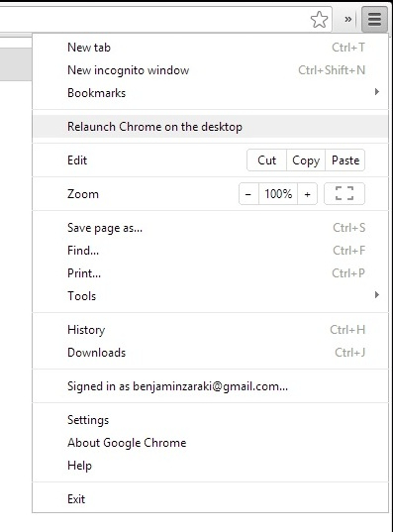Click the 100% zoom level value

pyautogui.click(x=278, y=194)
